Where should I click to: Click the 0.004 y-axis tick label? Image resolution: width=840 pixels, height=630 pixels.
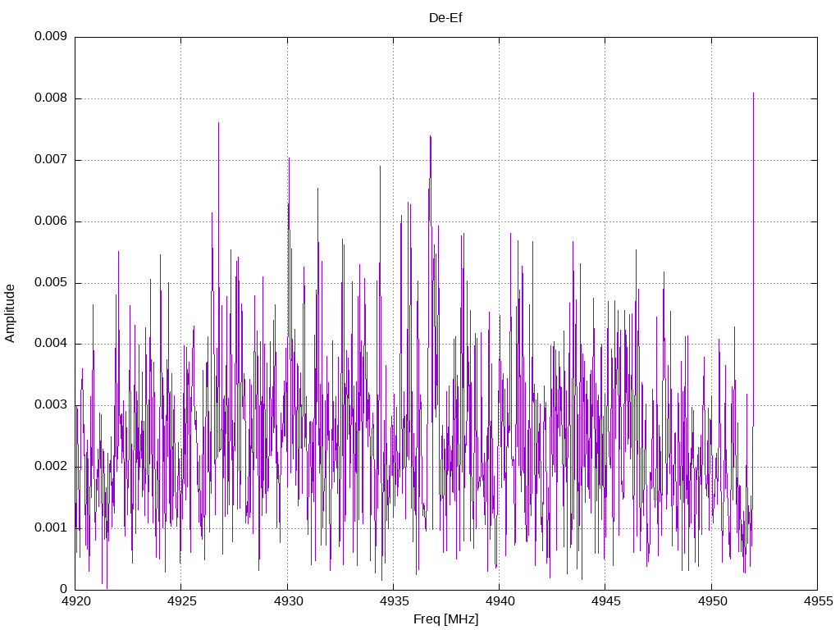tap(51, 344)
